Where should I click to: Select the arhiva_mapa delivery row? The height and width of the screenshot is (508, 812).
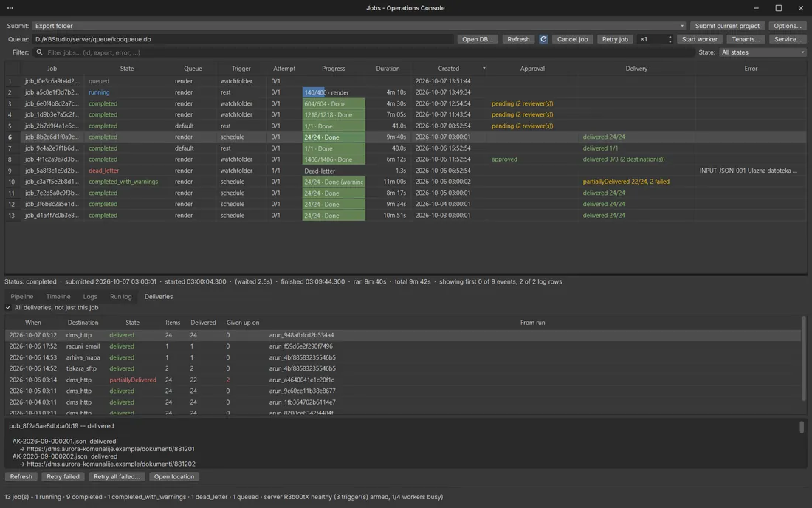point(403,358)
